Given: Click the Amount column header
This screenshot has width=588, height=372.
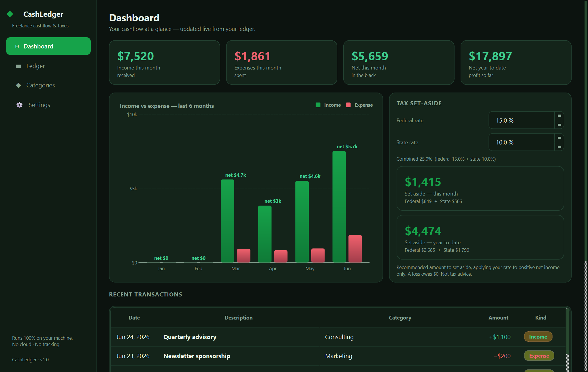Looking at the screenshot, I should click(x=498, y=317).
